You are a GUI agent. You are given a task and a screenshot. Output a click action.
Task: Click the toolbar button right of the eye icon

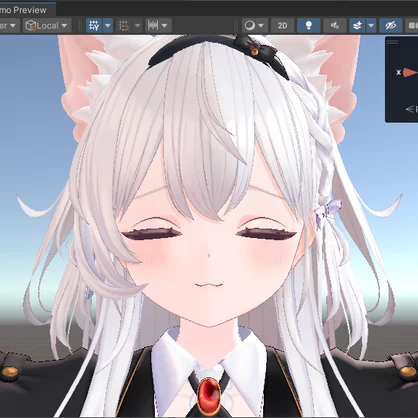[x=412, y=26]
